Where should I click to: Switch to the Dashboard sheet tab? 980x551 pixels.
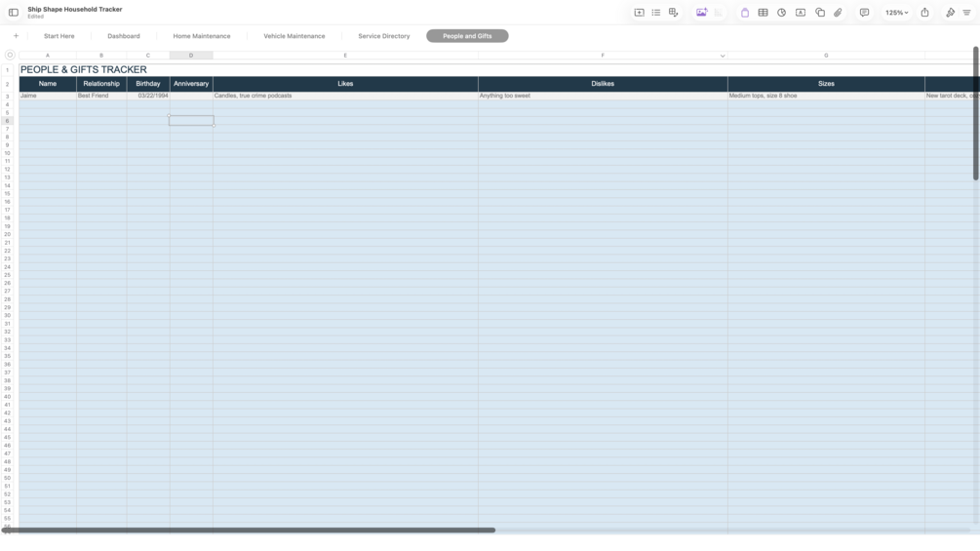pos(124,36)
